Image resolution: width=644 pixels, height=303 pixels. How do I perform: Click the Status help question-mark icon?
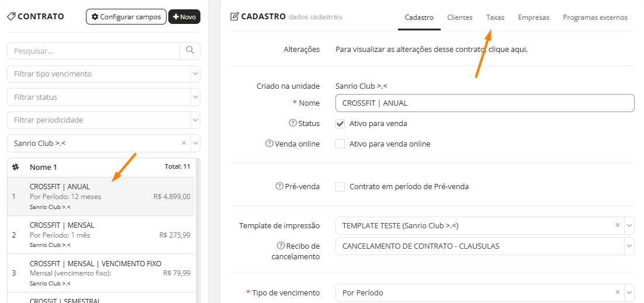point(293,123)
